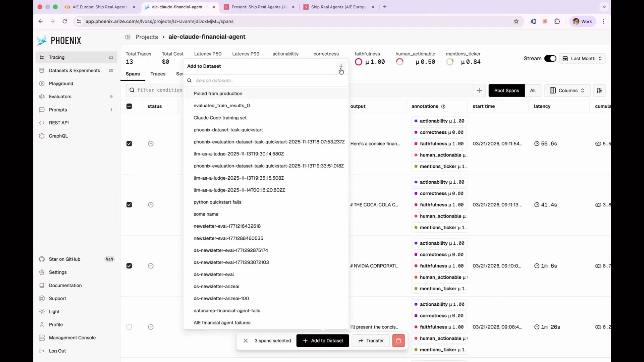644x362 pixels.
Task: Go back to the previous browser page
Action: tap(41, 21)
